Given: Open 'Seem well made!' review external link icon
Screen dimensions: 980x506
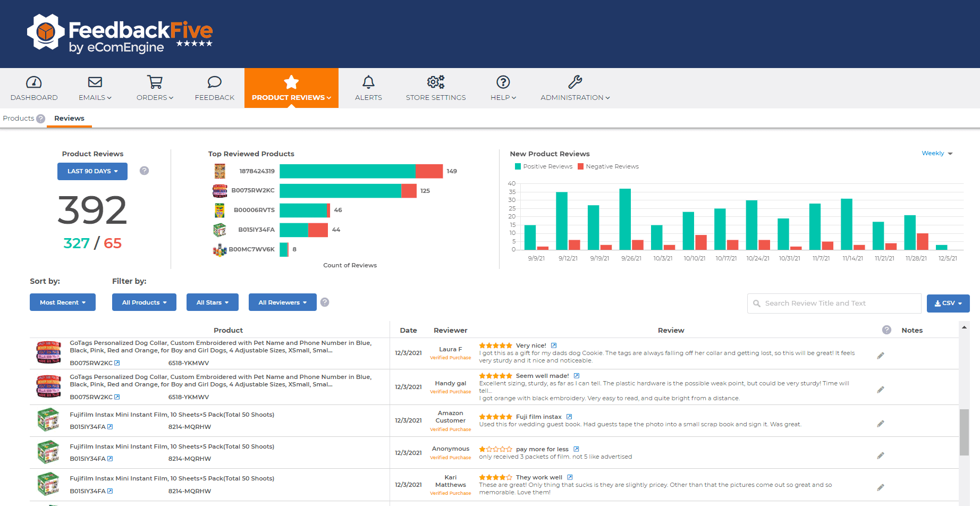Looking at the screenshot, I should click(577, 376).
